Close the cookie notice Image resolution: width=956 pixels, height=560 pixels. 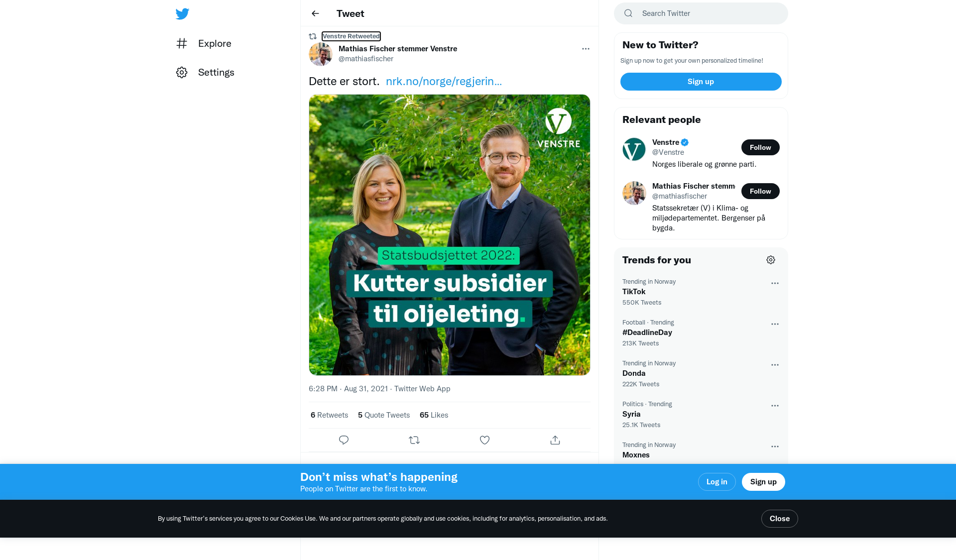779,519
